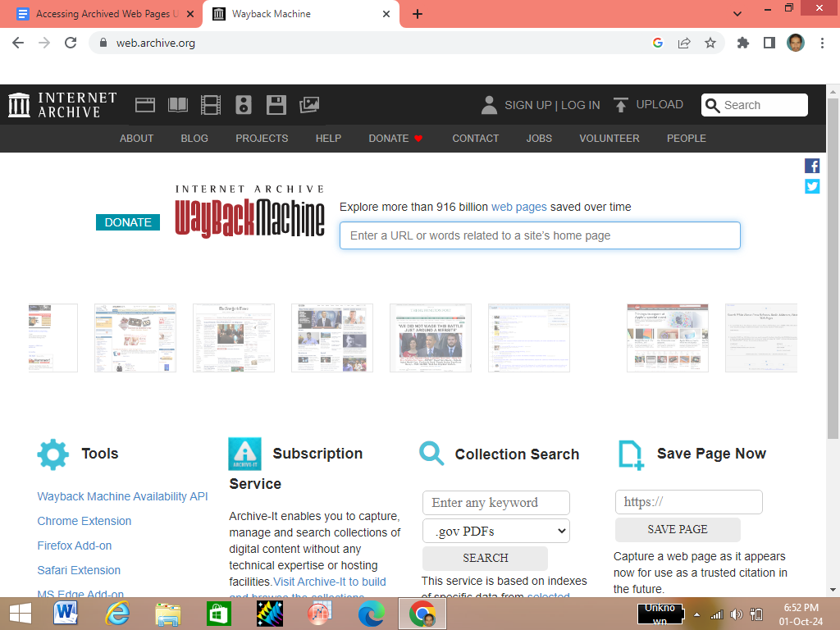The image size is (840, 630).
Task: Open the BLOG menu item
Action: (x=194, y=138)
